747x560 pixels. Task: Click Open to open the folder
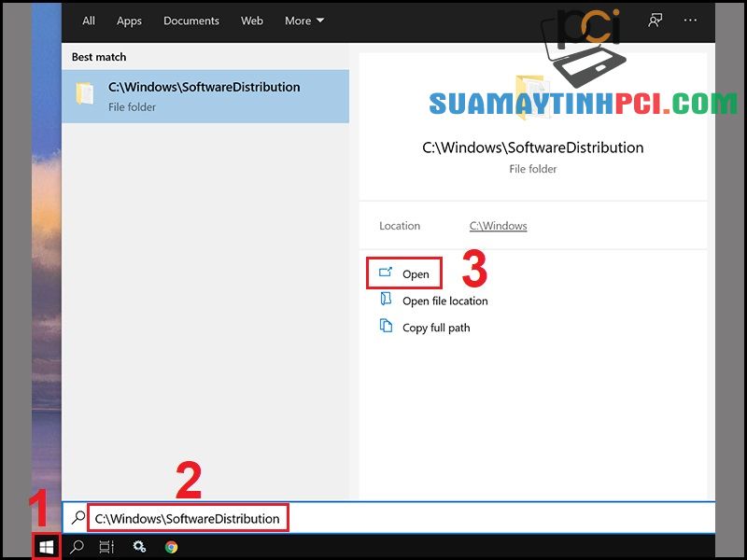tap(404, 273)
